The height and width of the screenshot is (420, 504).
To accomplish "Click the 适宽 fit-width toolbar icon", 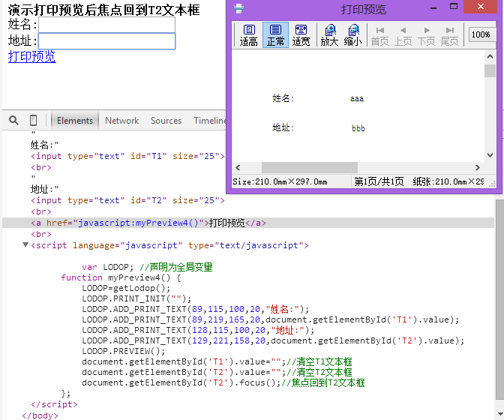I will 301,35.
